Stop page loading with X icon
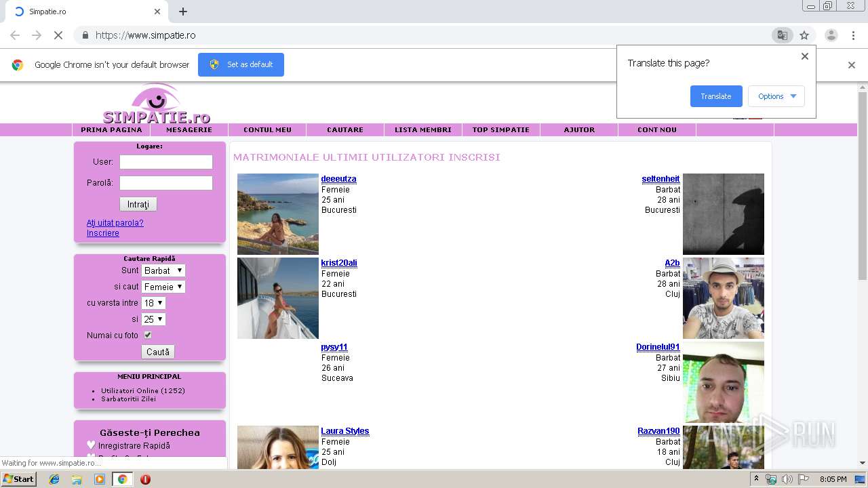The image size is (868, 488). coord(58,35)
